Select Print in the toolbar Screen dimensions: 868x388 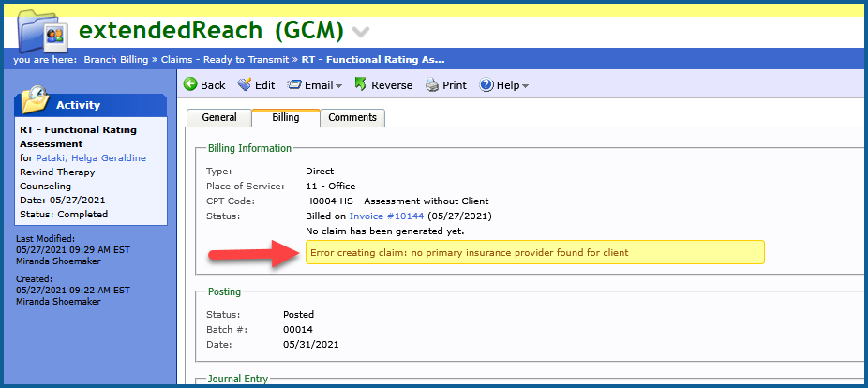click(x=455, y=85)
